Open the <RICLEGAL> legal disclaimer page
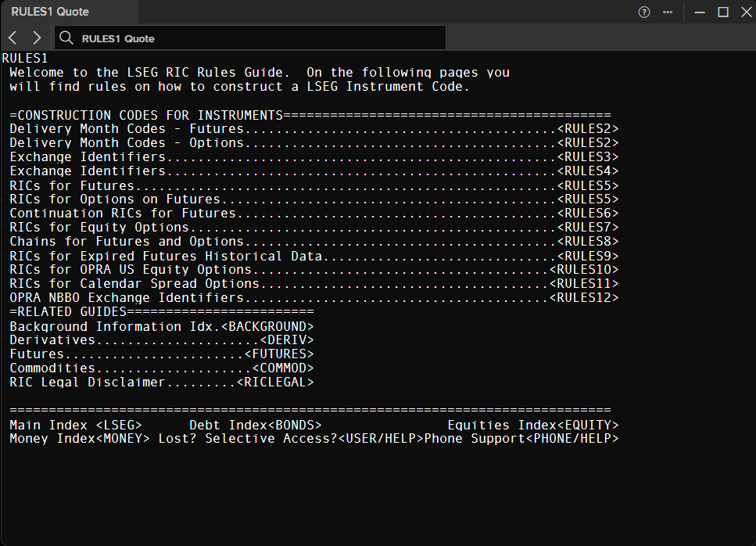The image size is (756, 546). [x=275, y=383]
